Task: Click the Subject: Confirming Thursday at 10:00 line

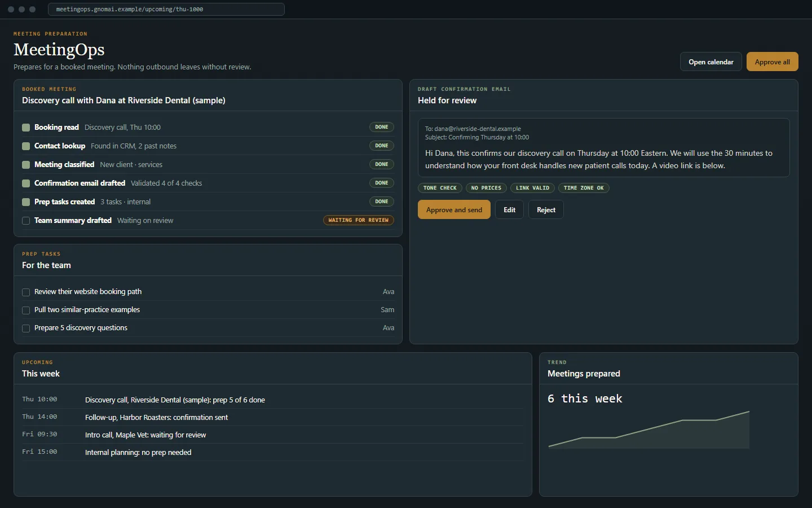Action: point(477,137)
